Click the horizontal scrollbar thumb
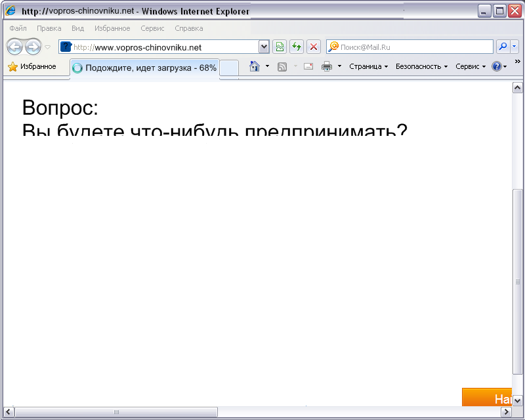Screen dimensions: 525x420 (116, 411)
